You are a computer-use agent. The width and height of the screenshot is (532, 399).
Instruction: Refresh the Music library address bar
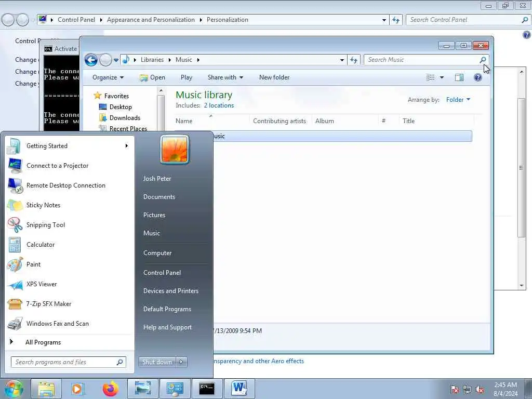353,60
